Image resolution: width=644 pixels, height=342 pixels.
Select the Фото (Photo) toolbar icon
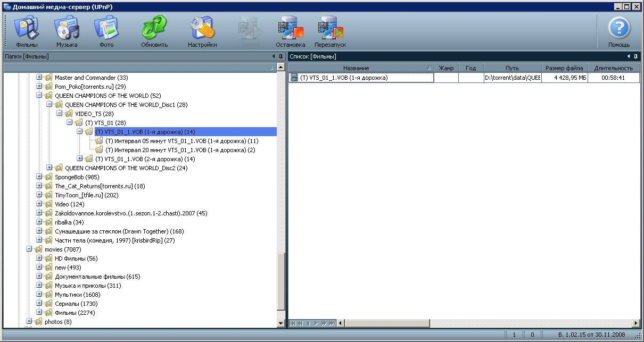(106, 31)
